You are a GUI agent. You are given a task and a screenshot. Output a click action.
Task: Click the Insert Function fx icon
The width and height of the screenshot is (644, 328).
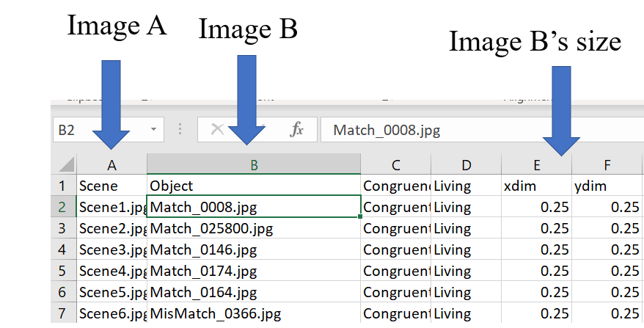point(296,130)
